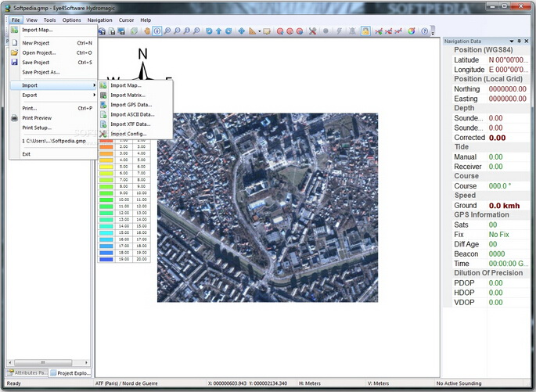This screenshot has height=392, width=536.
Task: Click the padlock icon in toolbar
Action: pyautogui.click(x=365, y=31)
